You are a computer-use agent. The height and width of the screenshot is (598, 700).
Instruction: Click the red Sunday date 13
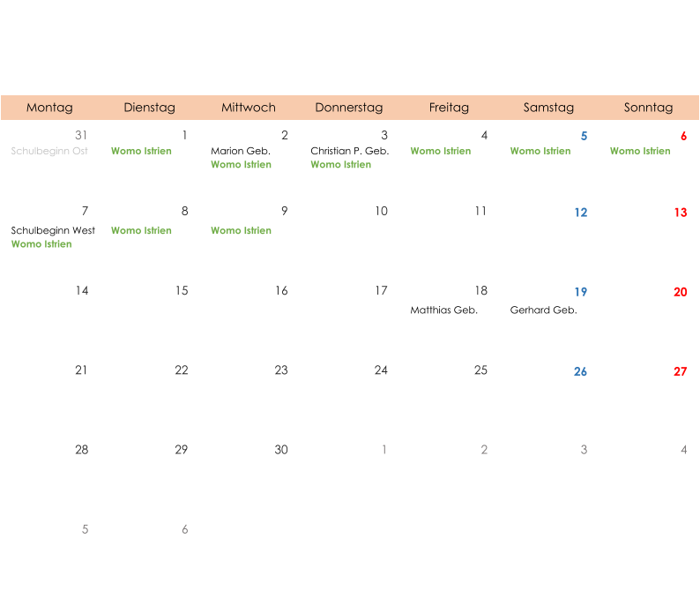tap(680, 213)
